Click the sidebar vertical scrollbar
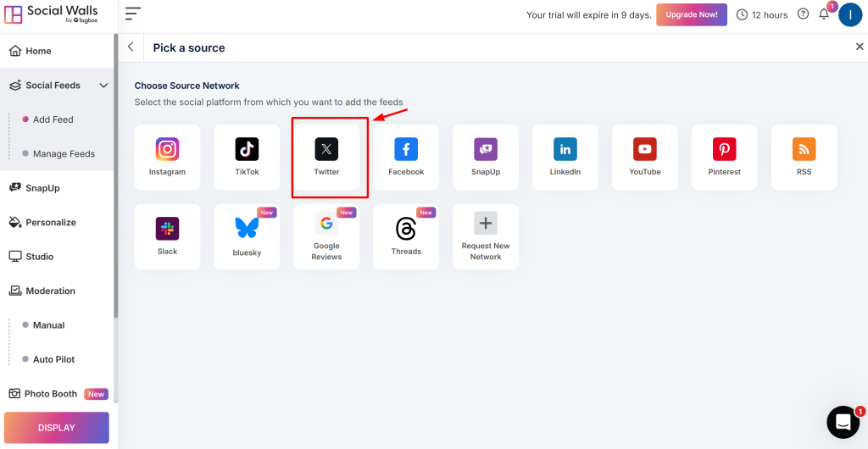The height and width of the screenshot is (449, 868). (115, 176)
